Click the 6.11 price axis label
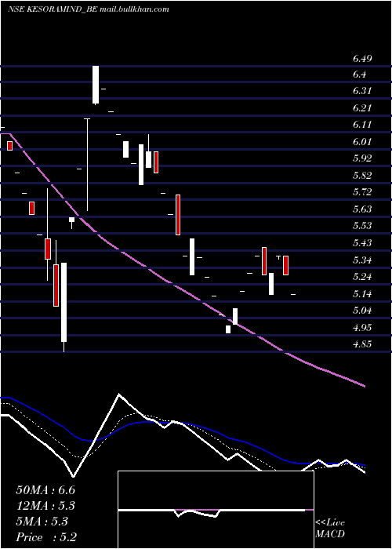The image size is (392, 549). [x=362, y=125]
